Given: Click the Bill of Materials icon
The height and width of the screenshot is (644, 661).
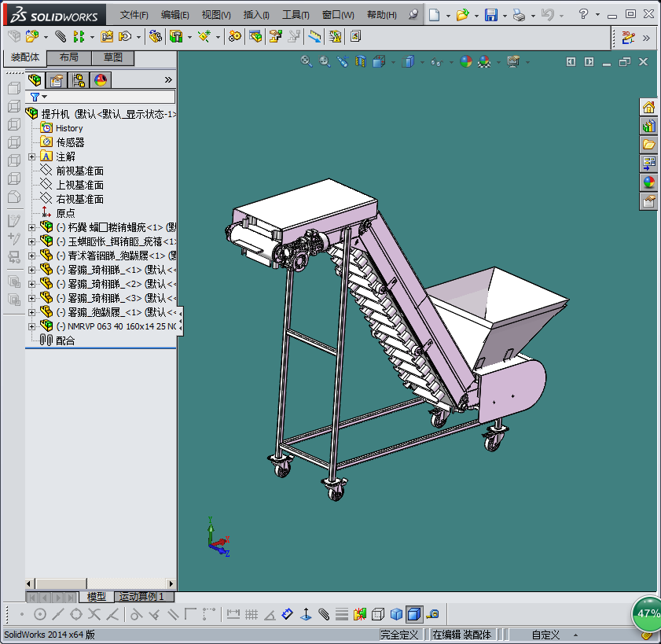Looking at the screenshot, I should (255, 37).
